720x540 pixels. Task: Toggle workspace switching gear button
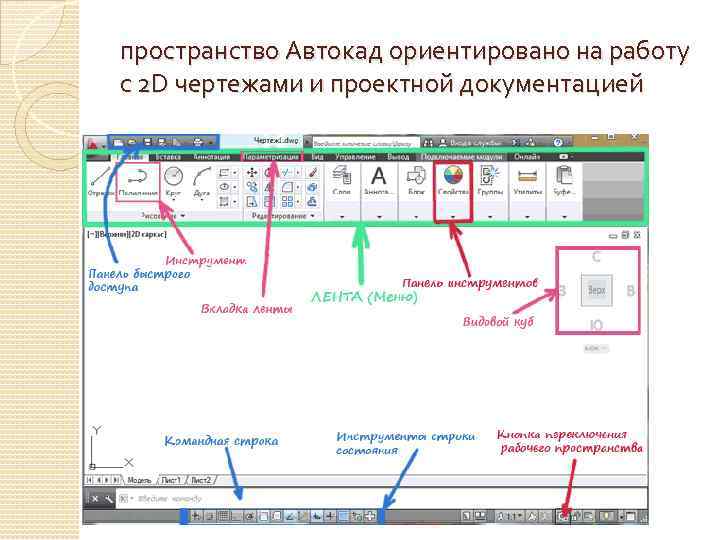[563, 517]
